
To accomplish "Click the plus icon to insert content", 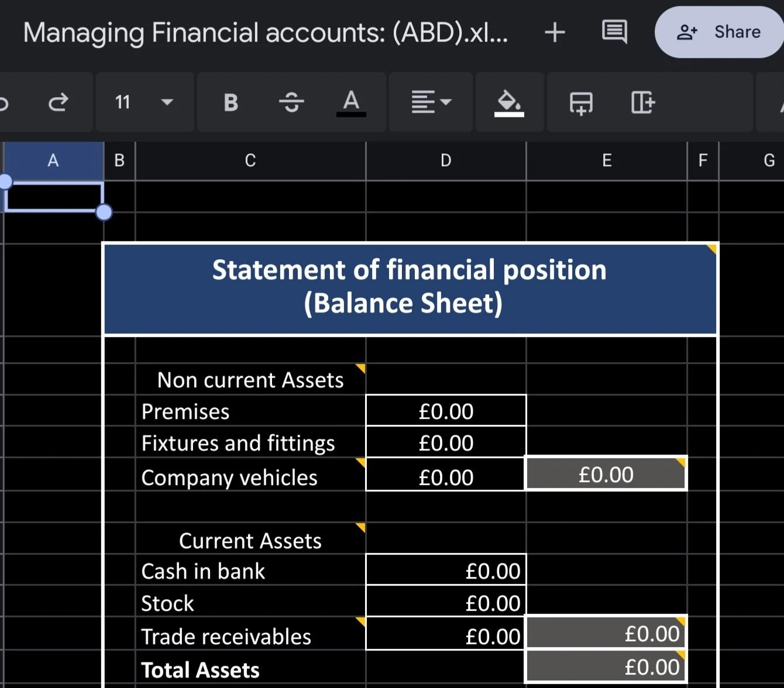I will [554, 32].
